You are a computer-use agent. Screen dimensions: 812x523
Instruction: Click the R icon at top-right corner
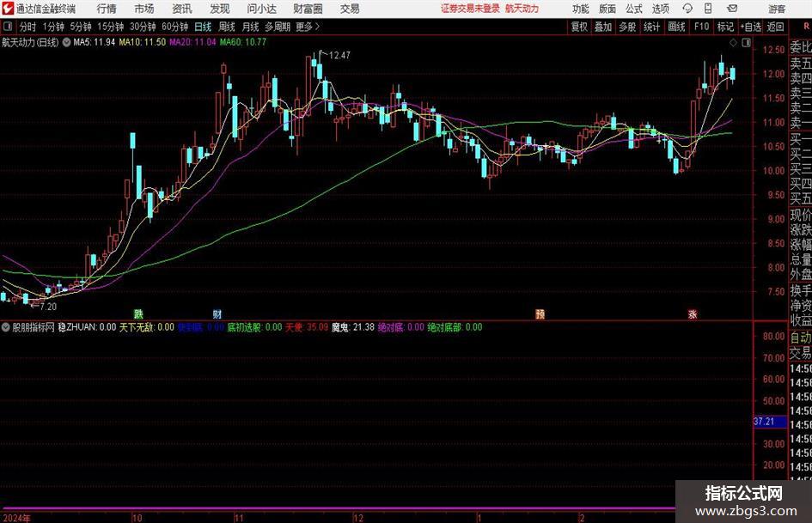806,26
